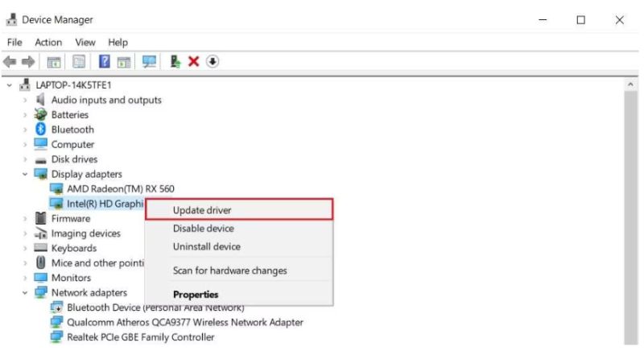The image size is (644, 359).
Task: Select Scan for hardware changes menu entry
Action: (x=239, y=270)
